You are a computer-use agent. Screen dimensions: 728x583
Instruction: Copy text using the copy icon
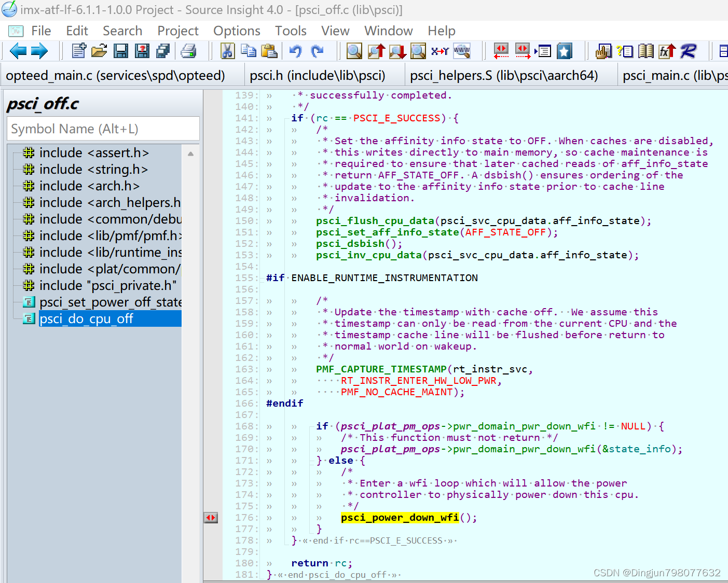(249, 51)
